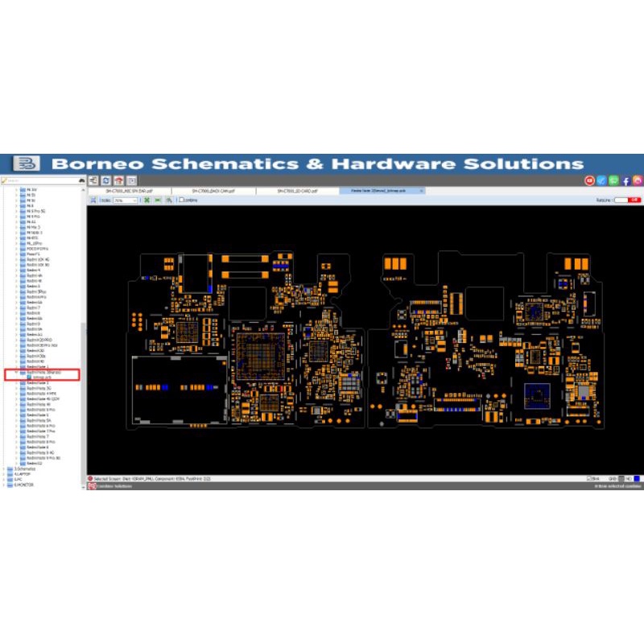Click the blue refresh icon in the top toolbar
Screen dimensions: 644x644
[x=106, y=180]
